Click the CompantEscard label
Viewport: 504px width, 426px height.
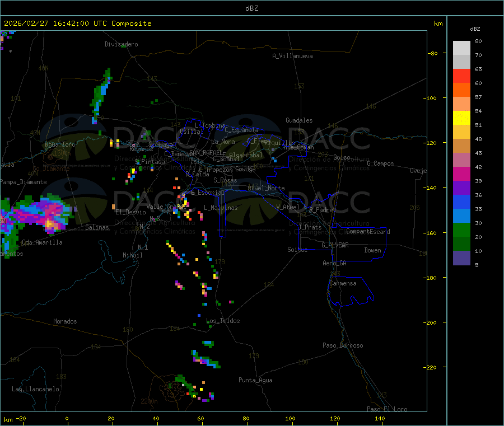click(x=368, y=232)
